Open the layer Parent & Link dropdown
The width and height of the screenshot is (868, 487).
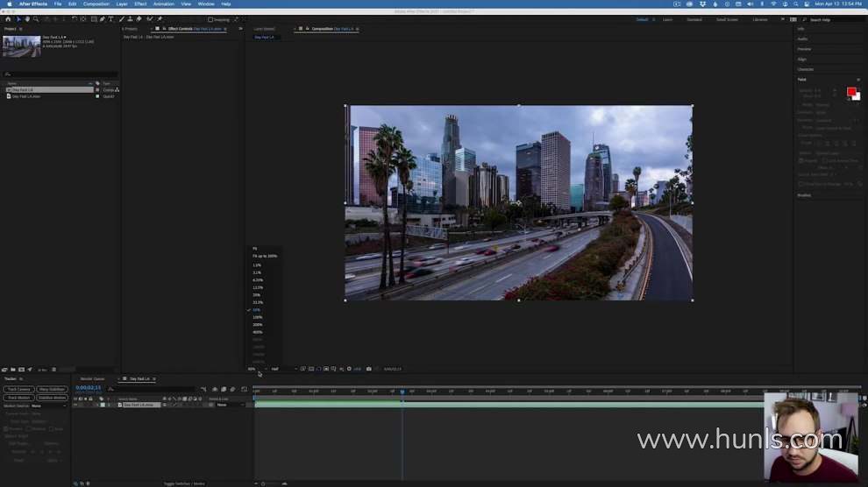click(224, 405)
